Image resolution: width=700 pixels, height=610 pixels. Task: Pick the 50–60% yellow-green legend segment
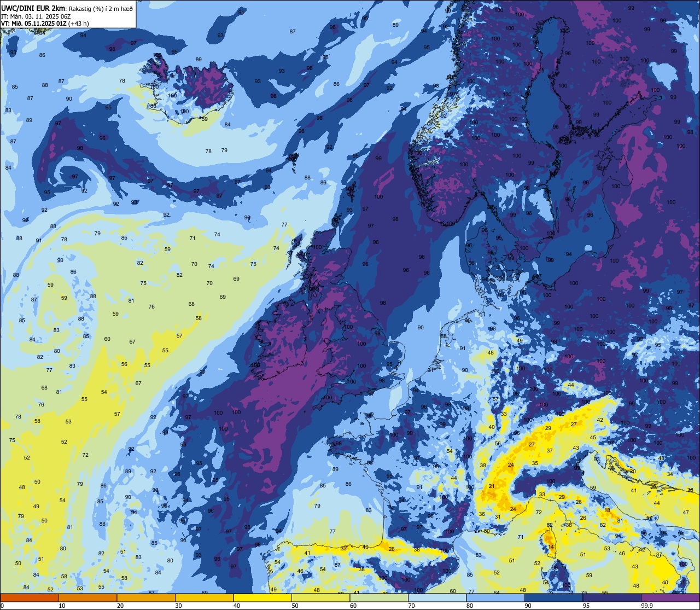click(320, 597)
